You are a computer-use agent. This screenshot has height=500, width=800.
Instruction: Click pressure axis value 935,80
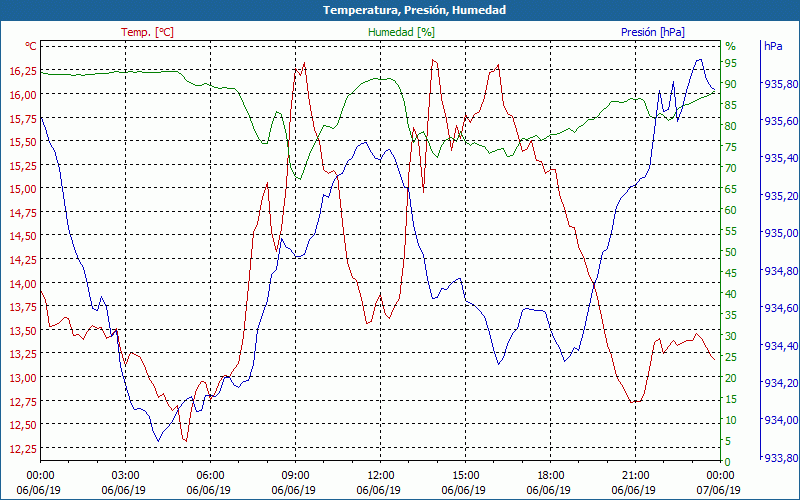781,84
